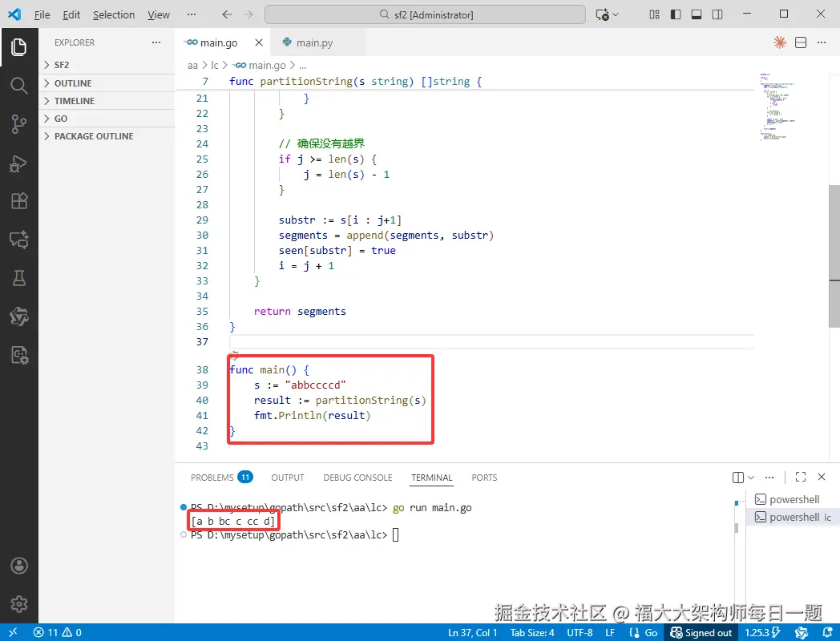Switch to the PORTS panel tab
The image size is (840, 641).
484,477
